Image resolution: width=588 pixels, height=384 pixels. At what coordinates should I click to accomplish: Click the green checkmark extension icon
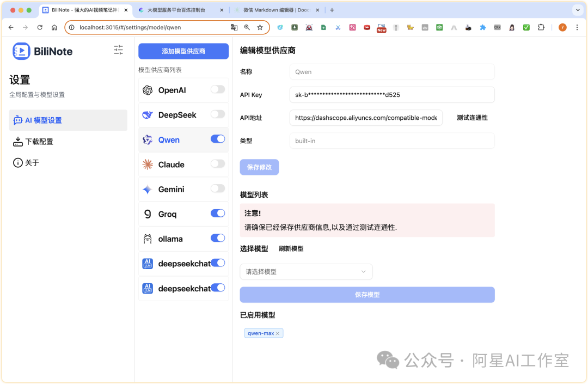pos(526,27)
